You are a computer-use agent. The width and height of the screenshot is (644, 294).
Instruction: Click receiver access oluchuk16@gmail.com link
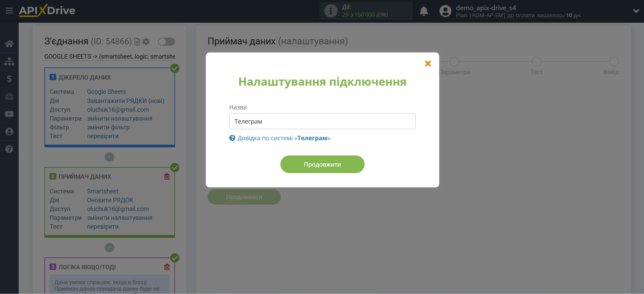point(118,209)
